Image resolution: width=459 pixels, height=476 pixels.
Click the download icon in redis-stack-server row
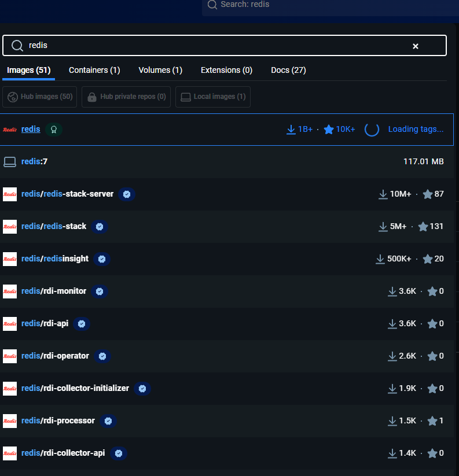pos(383,194)
